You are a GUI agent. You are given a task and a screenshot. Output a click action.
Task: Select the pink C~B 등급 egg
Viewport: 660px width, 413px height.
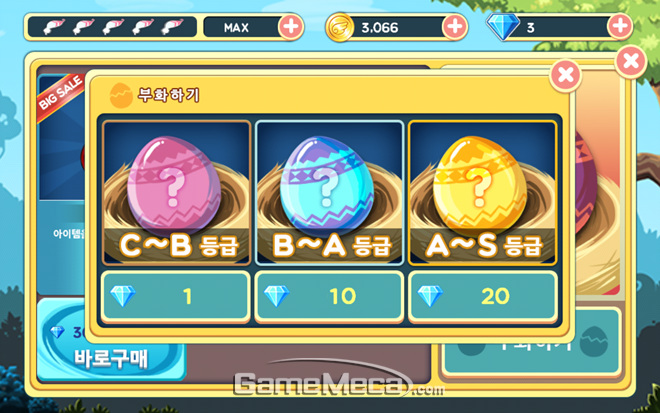pyautogui.click(x=176, y=193)
